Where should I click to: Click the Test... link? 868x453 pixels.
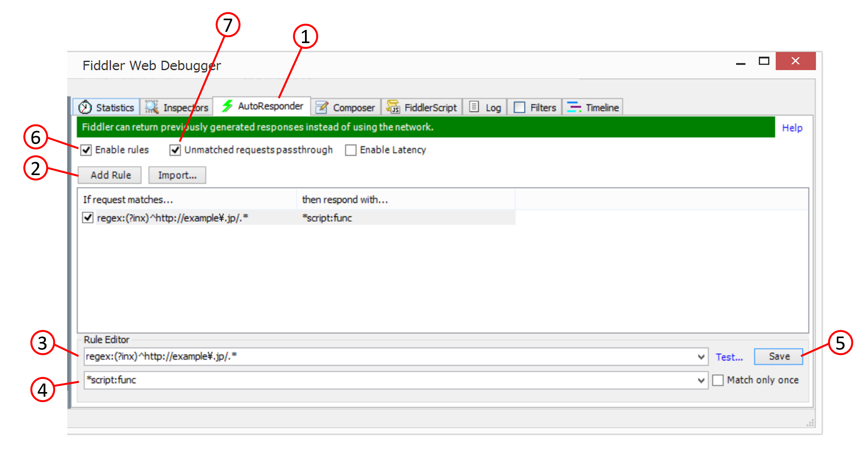pyautogui.click(x=729, y=357)
